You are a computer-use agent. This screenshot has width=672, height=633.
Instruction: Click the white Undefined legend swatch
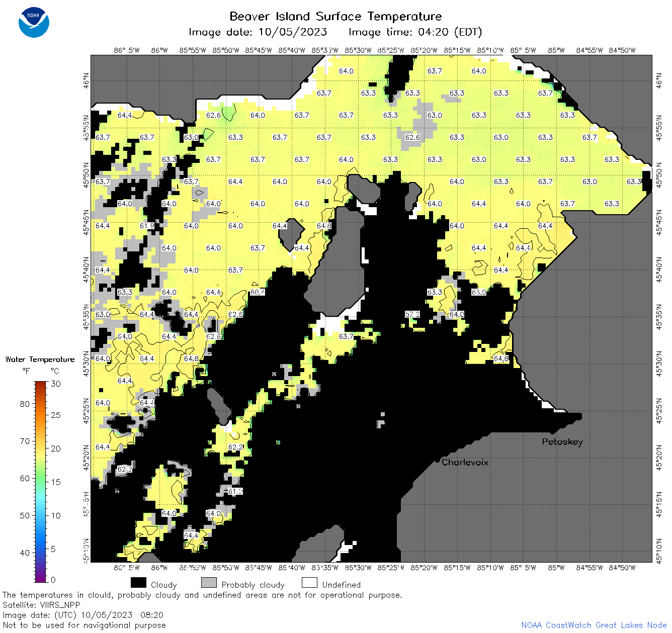[x=309, y=583]
